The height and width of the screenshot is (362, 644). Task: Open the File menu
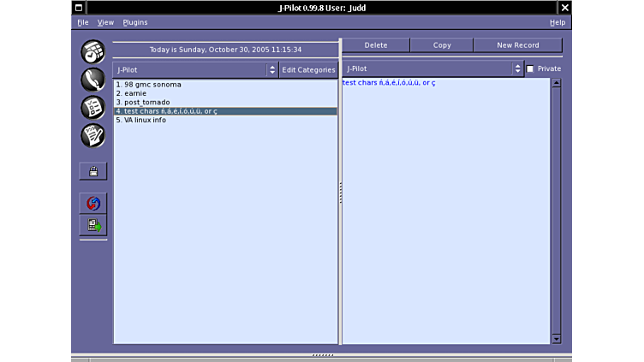pyautogui.click(x=83, y=22)
